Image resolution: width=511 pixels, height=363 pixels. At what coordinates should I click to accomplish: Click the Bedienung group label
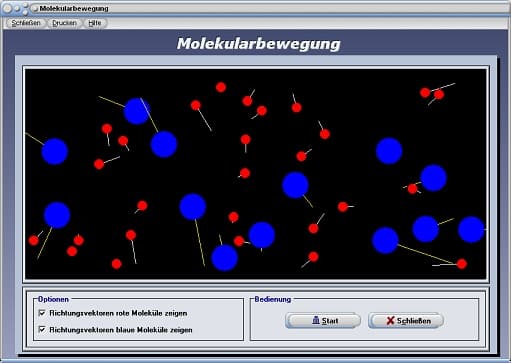(273, 299)
